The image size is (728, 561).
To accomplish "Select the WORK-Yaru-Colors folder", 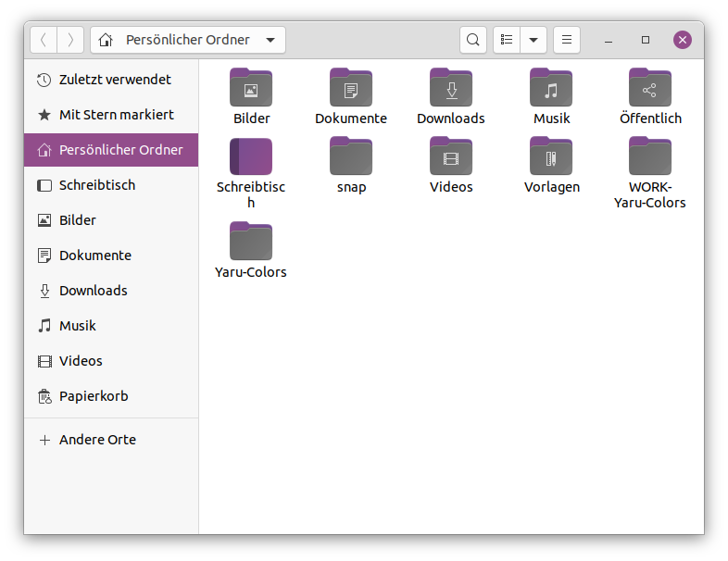I will [x=650, y=156].
